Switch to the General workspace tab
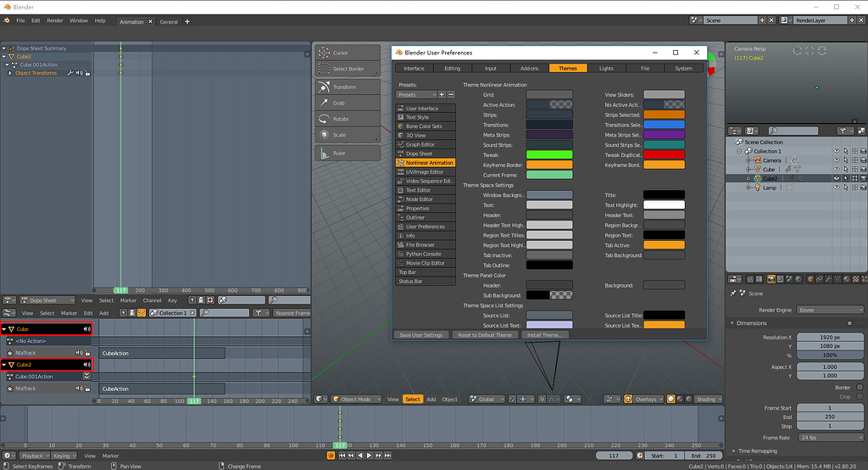The image size is (868, 470). pyautogui.click(x=169, y=21)
